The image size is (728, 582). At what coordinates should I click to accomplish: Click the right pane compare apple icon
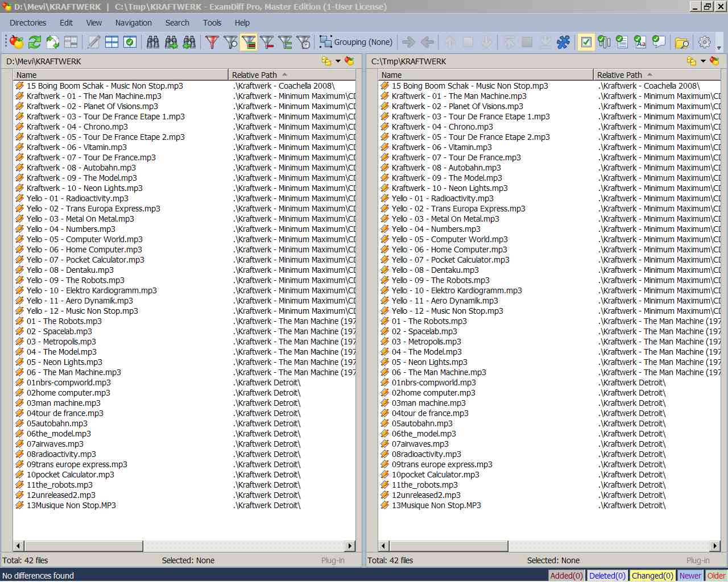pyautogui.click(x=715, y=61)
